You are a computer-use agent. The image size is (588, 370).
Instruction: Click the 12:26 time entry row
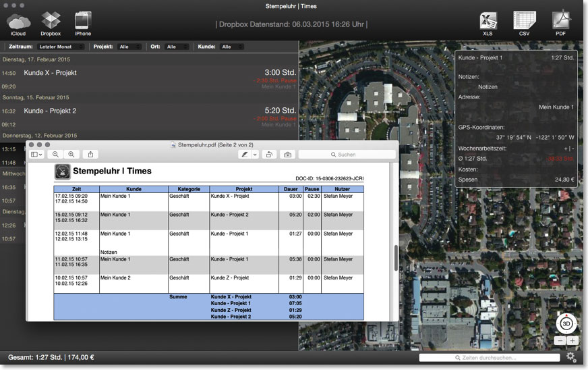[13, 232]
